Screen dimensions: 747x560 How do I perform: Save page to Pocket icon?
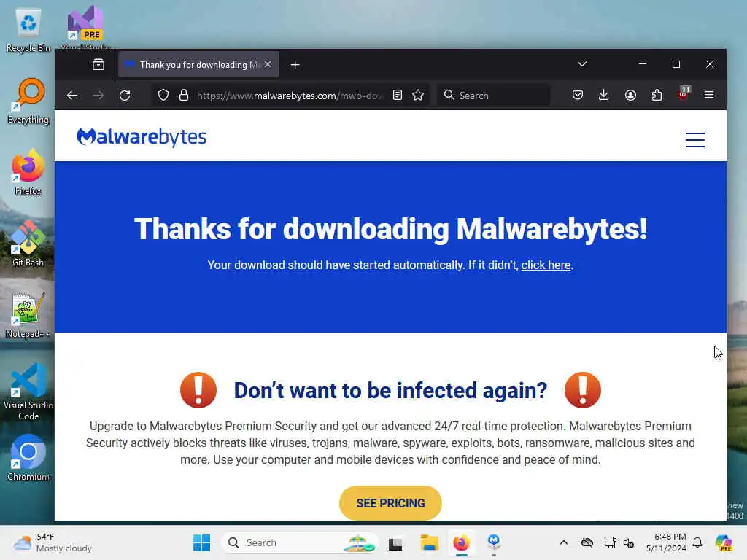(x=578, y=96)
